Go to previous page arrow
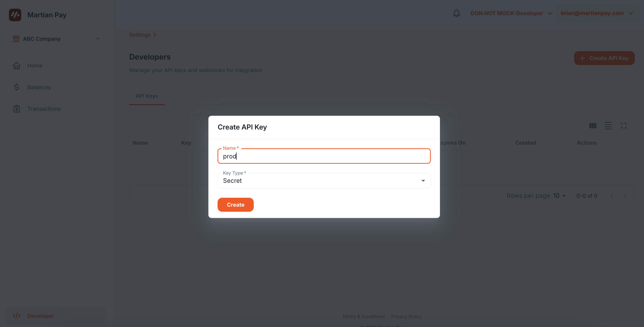 pos(611,196)
